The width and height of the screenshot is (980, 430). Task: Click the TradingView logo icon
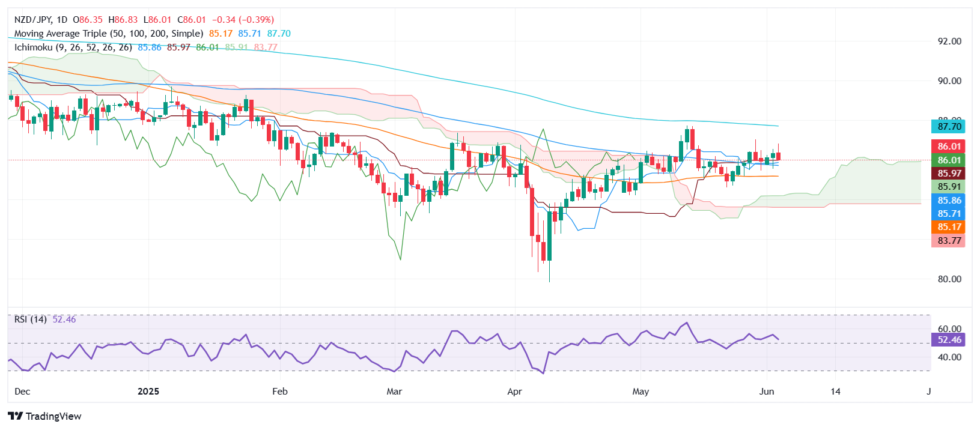pos(15,416)
